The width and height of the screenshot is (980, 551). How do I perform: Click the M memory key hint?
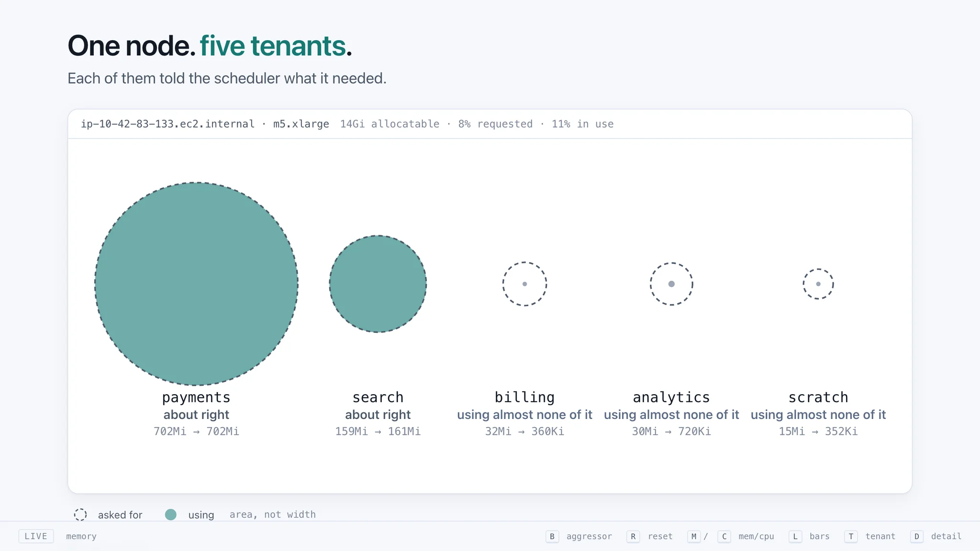point(694,536)
